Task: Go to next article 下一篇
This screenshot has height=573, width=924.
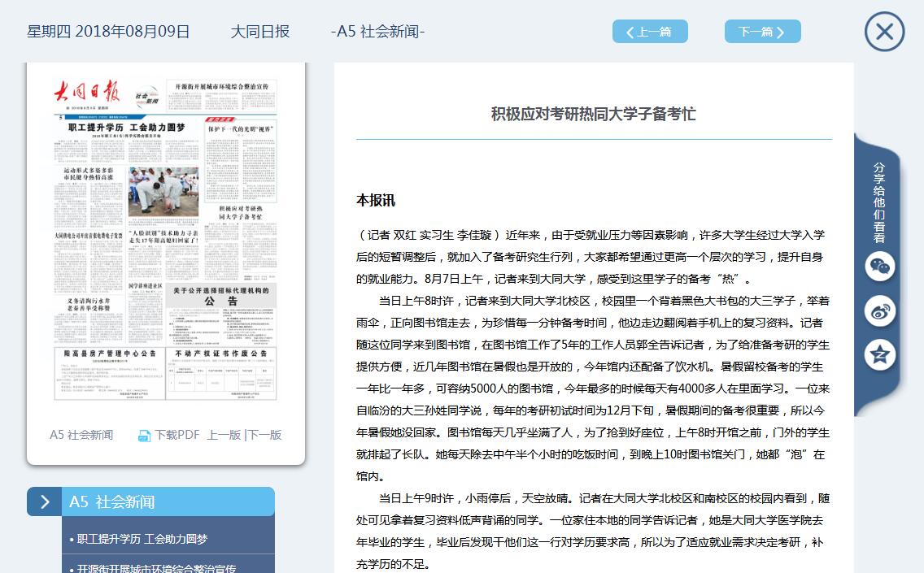Action: (x=762, y=32)
